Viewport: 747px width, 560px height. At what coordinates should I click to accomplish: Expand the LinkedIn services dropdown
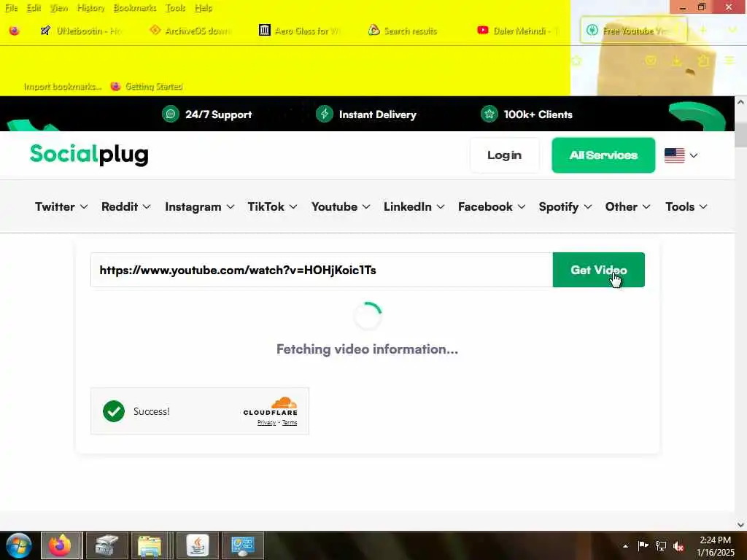click(x=414, y=206)
